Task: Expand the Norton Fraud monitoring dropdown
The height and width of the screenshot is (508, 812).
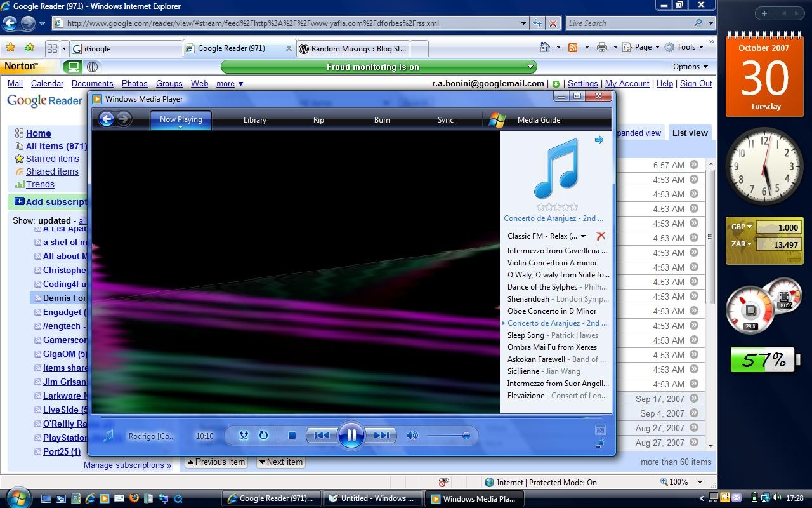Action: pos(530,67)
